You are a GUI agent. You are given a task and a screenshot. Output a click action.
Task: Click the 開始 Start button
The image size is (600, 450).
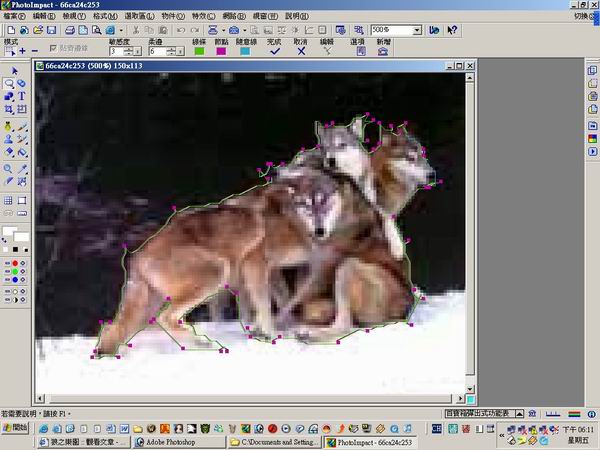(16, 428)
